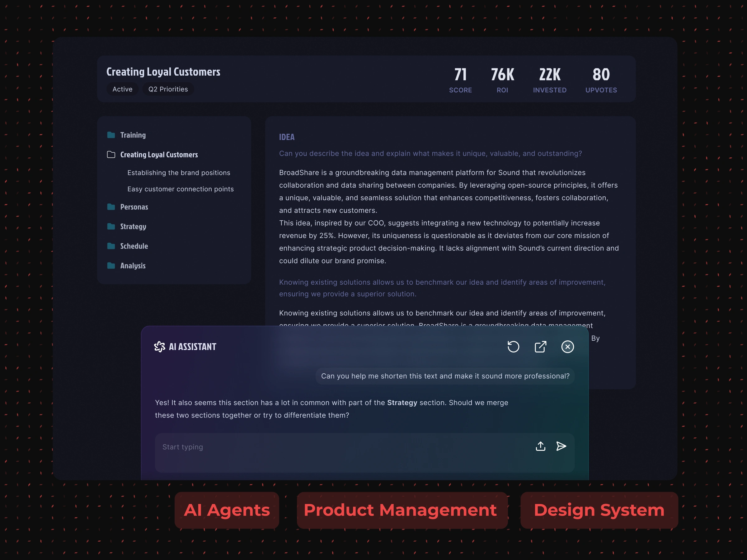This screenshot has width=747, height=560.
Task: Click the IDEA section heading
Action: click(x=287, y=137)
